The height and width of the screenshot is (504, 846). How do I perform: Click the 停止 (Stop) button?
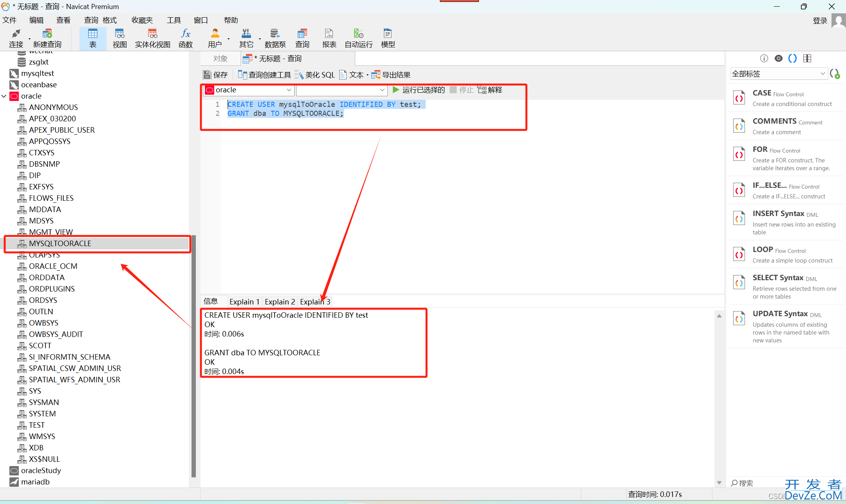(461, 90)
